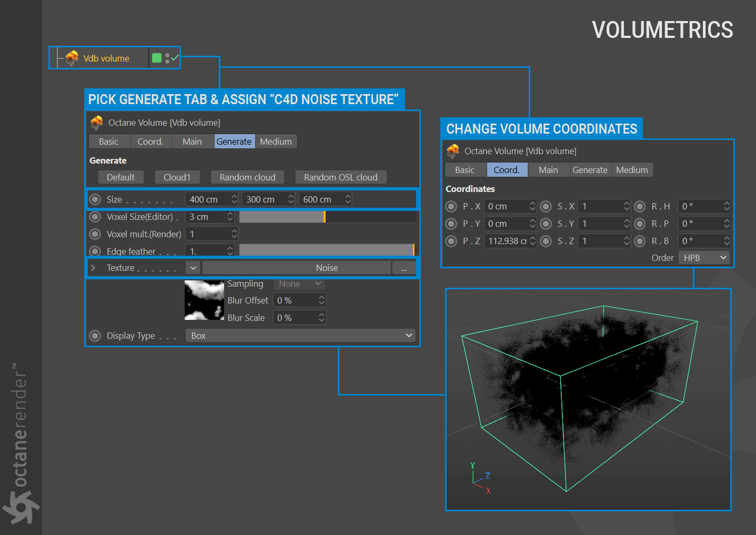Toggle the P . Z animation dot
The width and height of the screenshot is (756, 535).
[451, 241]
